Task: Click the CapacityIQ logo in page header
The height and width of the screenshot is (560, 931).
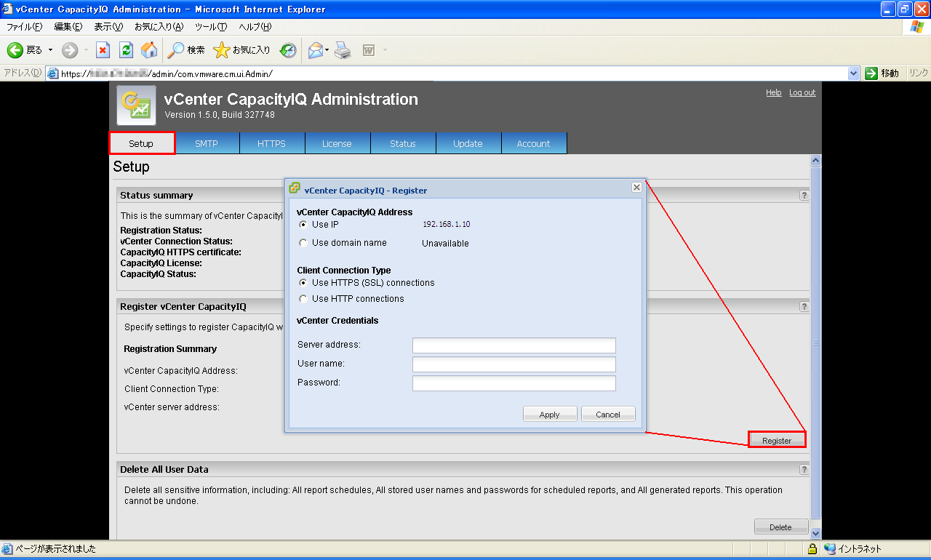Action: 136,105
